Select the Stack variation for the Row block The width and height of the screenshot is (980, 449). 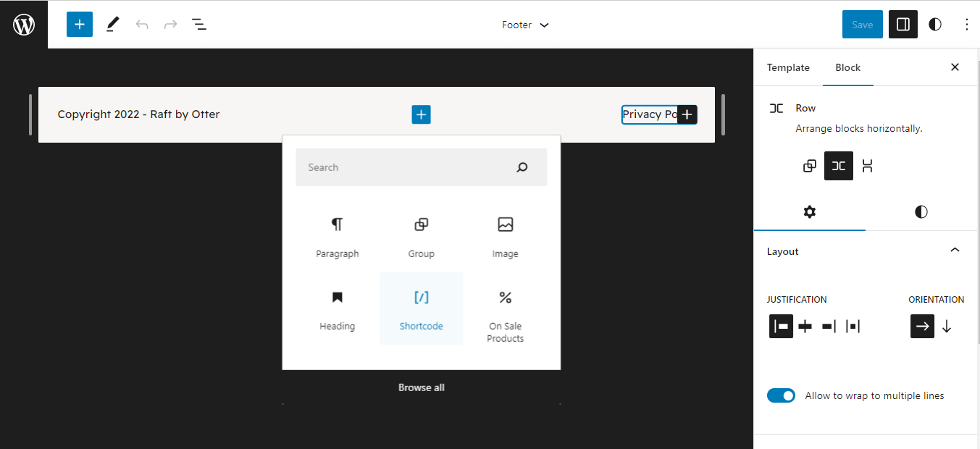867,166
